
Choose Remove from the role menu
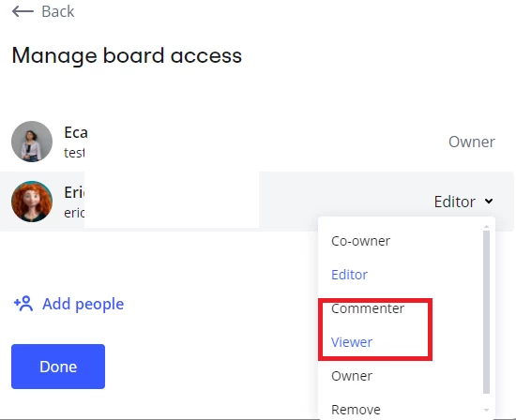pyautogui.click(x=356, y=410)
